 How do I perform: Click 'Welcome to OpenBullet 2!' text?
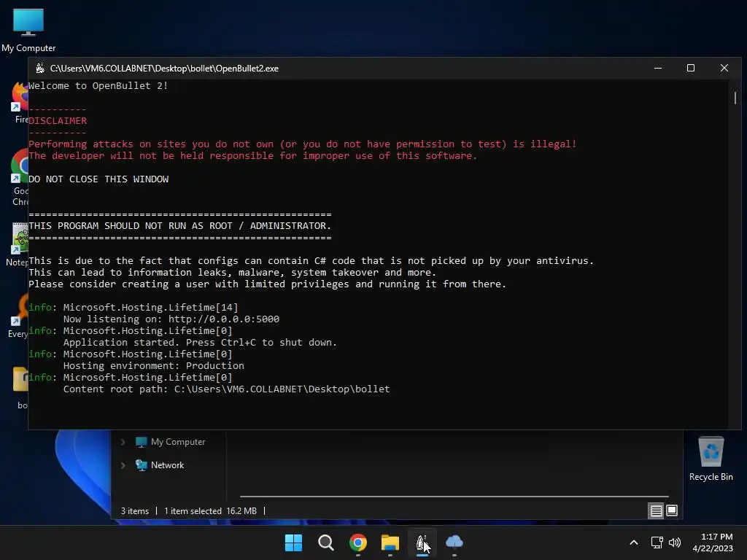pyautogui.click(x=98, y=86)
